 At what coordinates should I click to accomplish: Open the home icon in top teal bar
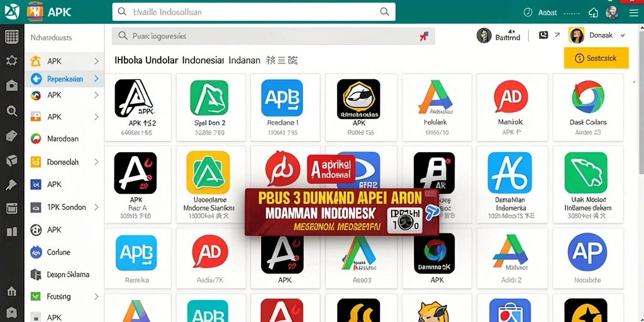click(593, 13)
